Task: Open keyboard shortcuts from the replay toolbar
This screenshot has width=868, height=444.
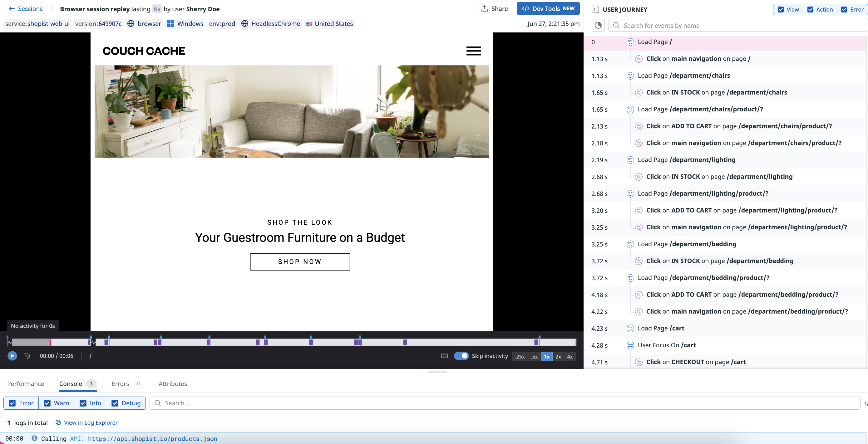Action: (x=444, y=356)
